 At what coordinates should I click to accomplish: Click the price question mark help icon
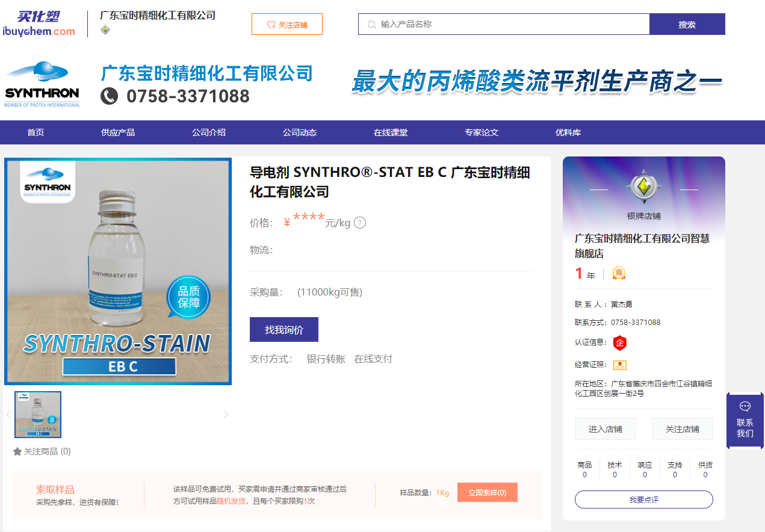pyautogui.click(x=360, y=223)
